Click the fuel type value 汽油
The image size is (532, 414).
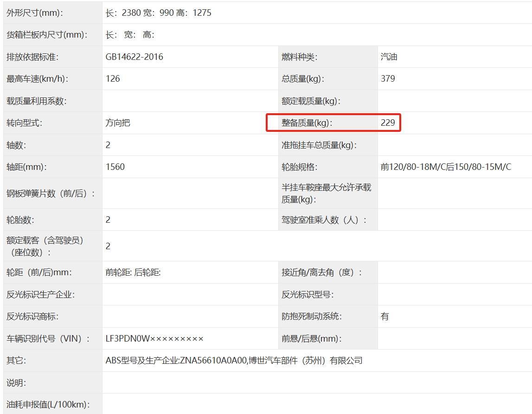[x=389, y=57]
